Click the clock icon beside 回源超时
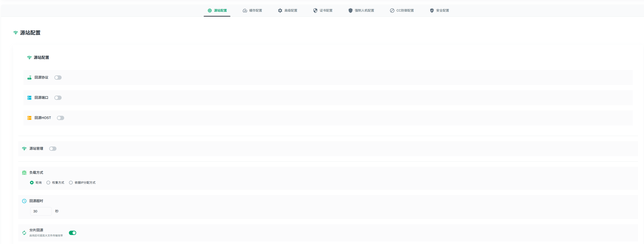Viewport: 644px width, 244px height. point(24,201)
